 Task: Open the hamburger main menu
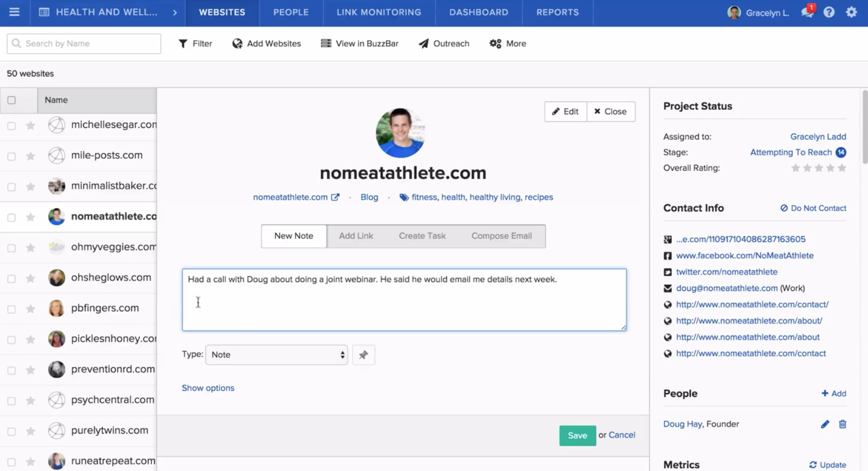(14, 12)
